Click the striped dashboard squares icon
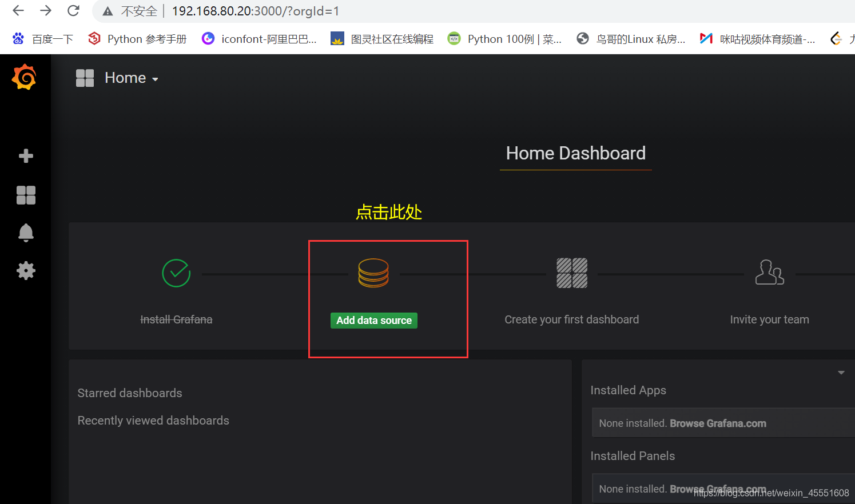This screenshot has height=504, width=855. pos(572,273)
